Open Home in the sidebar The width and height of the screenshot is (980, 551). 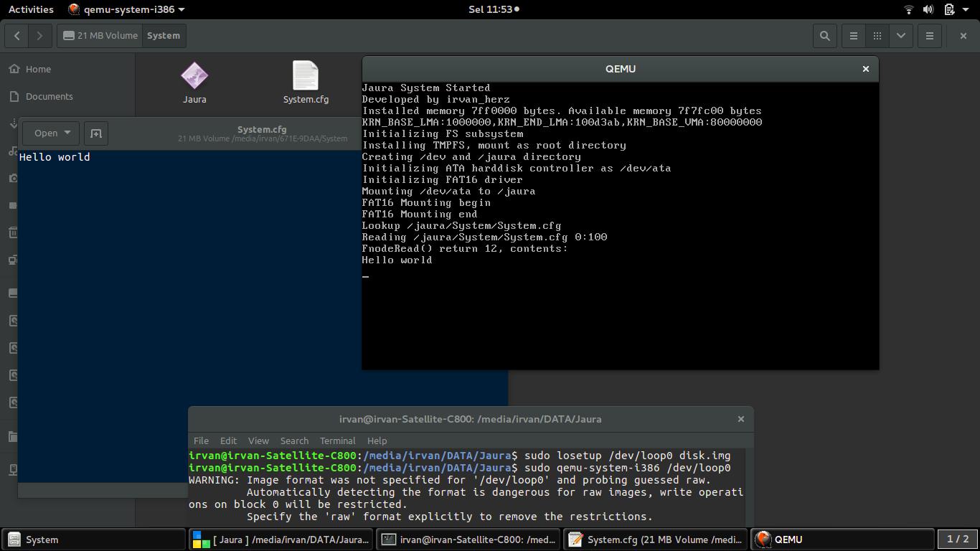[x=38, y=69]
